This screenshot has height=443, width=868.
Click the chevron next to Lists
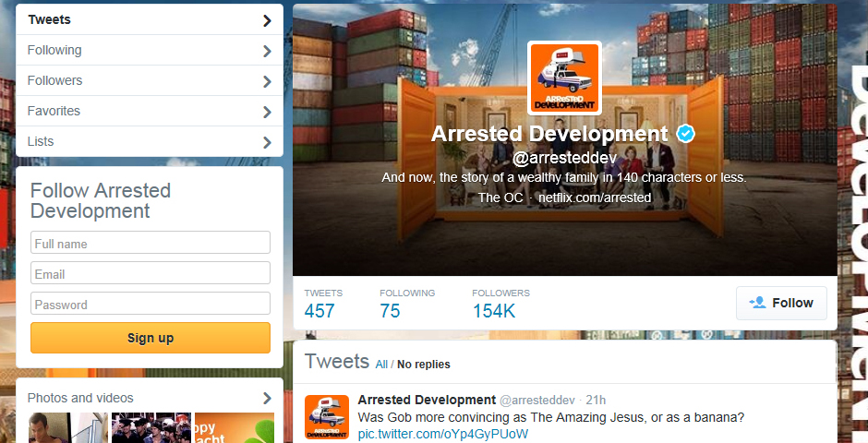(x=268, y=142)
